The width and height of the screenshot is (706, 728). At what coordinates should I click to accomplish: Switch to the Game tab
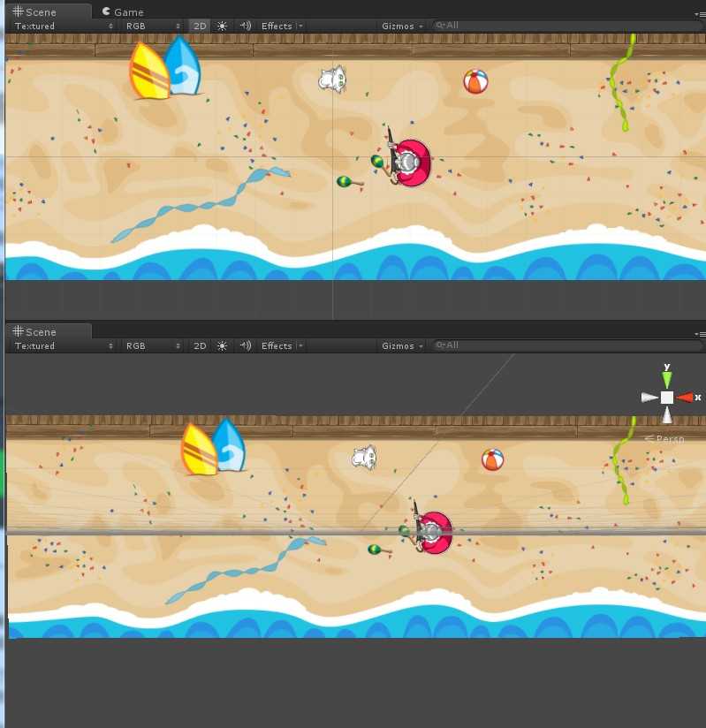tap(123, 11)
